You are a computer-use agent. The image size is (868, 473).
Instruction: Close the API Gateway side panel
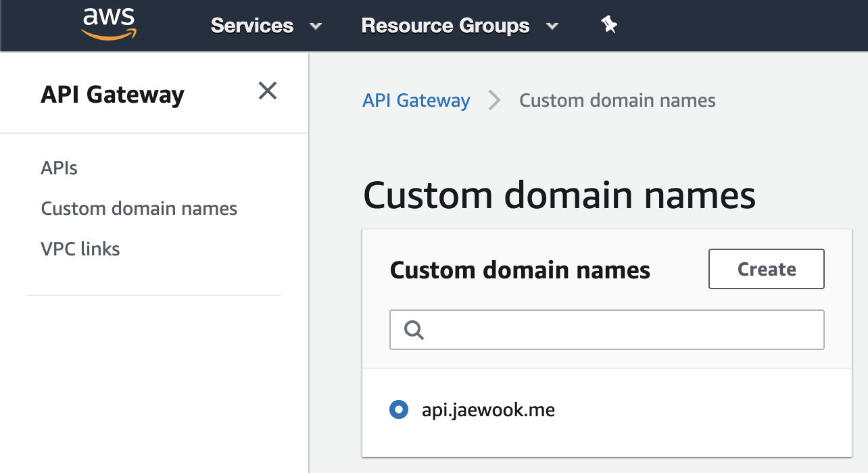[x=268, y=91]
